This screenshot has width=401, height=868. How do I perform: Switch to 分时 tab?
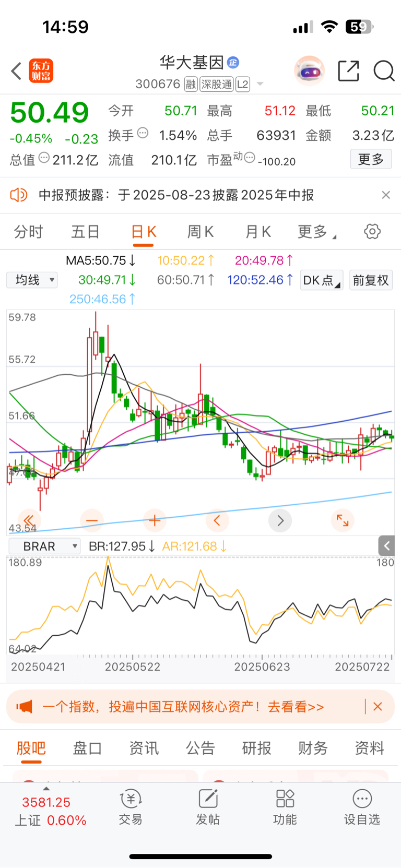(29, 232)
